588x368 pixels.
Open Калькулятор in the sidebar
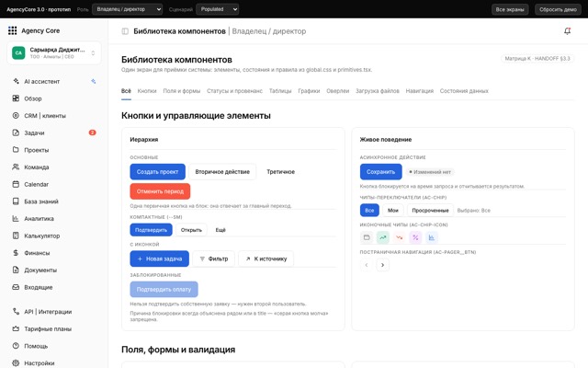pos(53,236)
